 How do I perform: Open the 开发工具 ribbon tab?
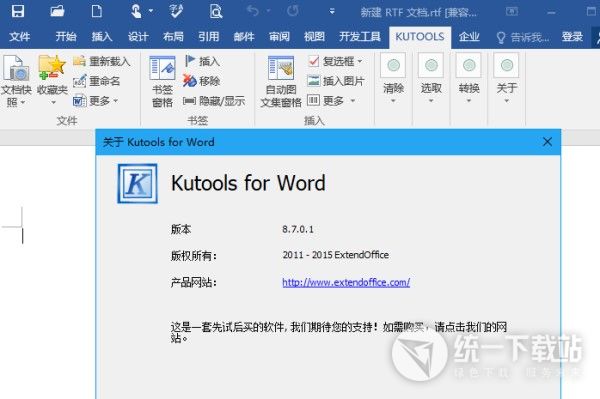click(x=360, y=37)
